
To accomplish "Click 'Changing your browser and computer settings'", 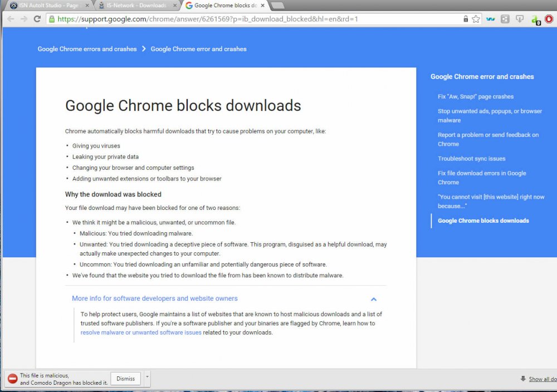I will (x=133, y=168).
